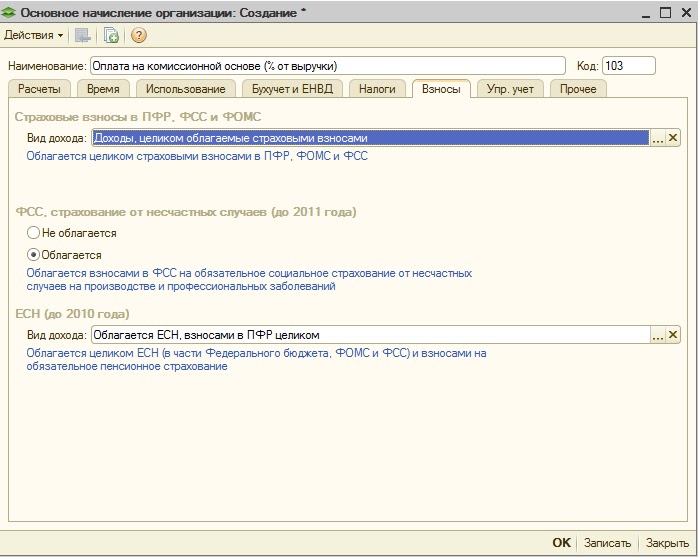Screen dimensions: 698x557
Task: Open selection for ЕСН Вид дохода via ellipsis
Action: click(x=657, y=335)
